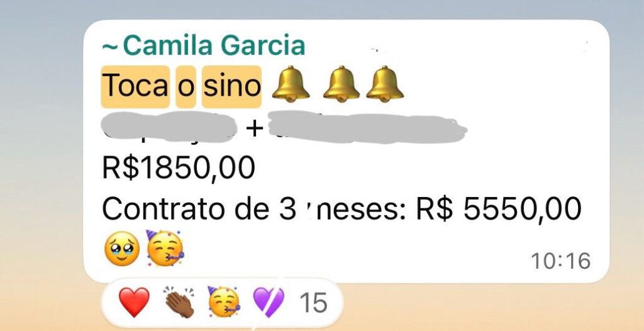The image size is (644, 331).
Task: Click the middle bell emoji
Action: (x=341, y=84)
